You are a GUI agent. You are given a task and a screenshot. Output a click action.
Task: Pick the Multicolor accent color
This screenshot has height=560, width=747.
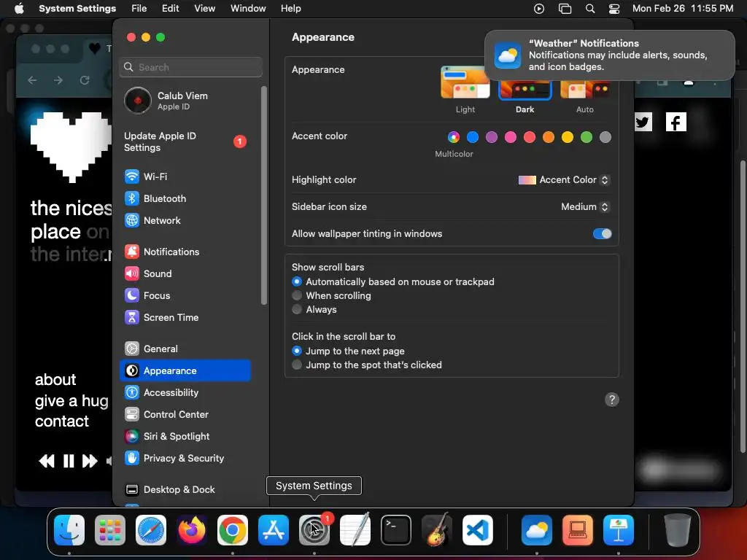454,137
